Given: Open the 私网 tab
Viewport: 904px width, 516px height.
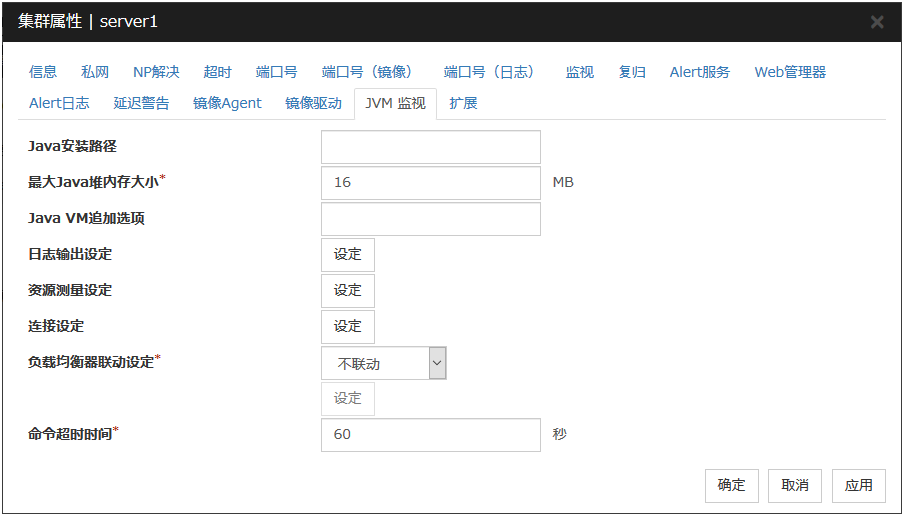Looking at the screenshot, I should [95, 72].
